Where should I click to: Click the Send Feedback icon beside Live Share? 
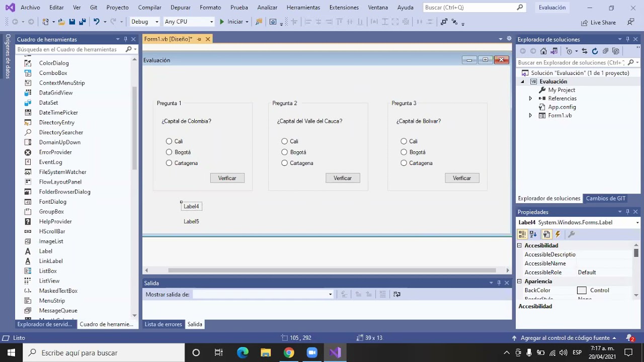click(630, 22)
